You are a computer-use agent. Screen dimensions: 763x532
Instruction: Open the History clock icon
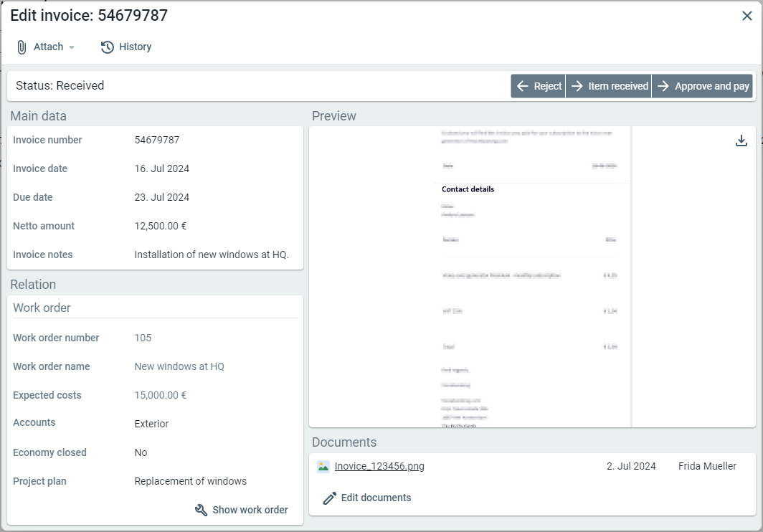(x=108, y=47)
